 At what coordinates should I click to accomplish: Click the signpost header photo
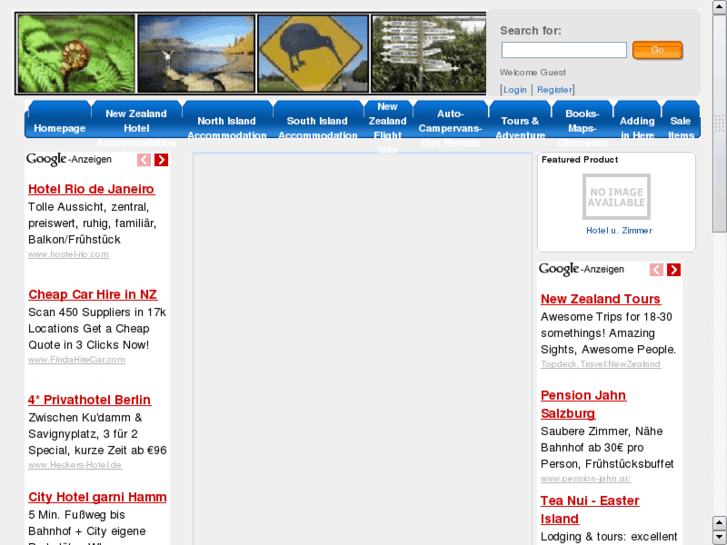pos(428,53)
